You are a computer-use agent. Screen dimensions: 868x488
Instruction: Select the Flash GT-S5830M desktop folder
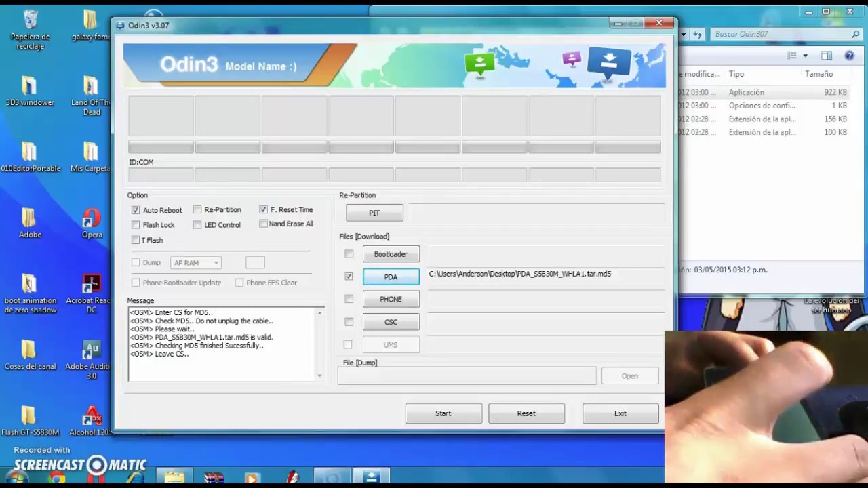click(x=30, y=420)
